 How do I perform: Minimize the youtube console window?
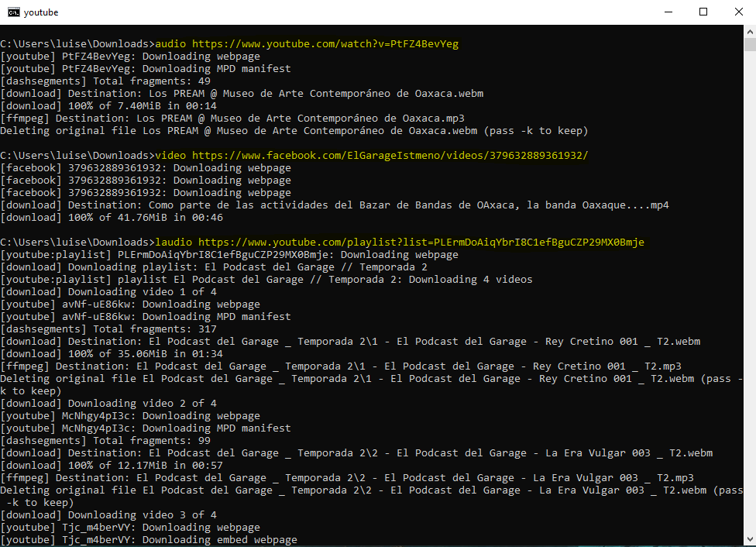[x=668, y=12]
